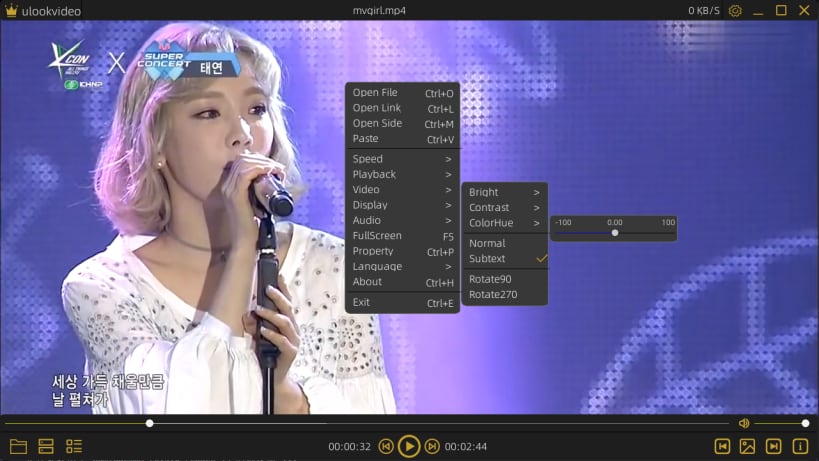Expand the Contrast submenu
This screenshot has width=819, height=461.
(x=505, y=208)
